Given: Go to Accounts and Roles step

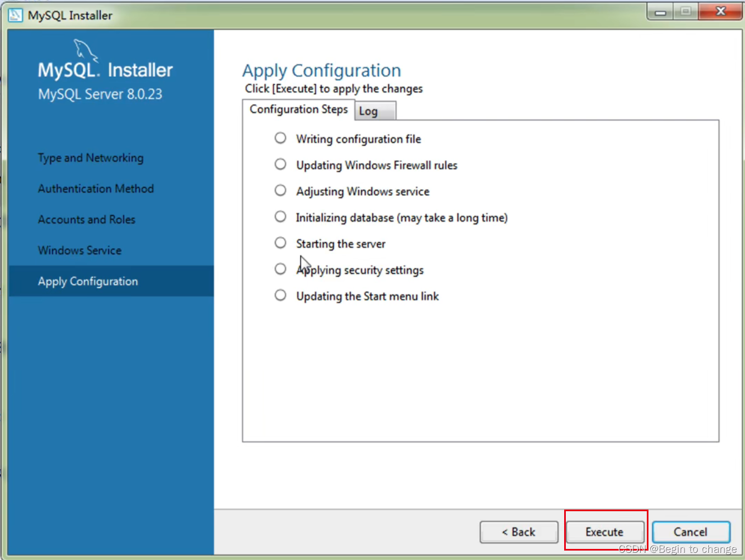Looking at the screenshot, I should pos(87,220).
